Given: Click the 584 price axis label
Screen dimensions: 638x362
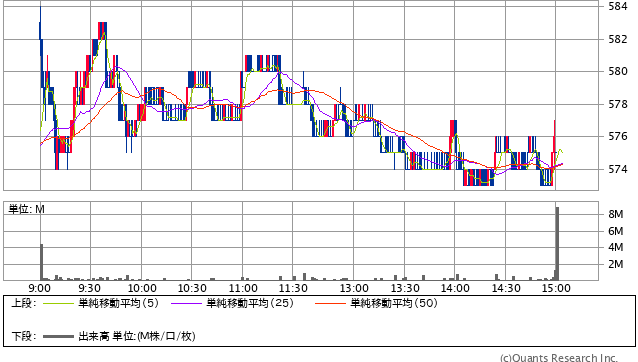Looking at the screenshot, I should click(618, 7).
